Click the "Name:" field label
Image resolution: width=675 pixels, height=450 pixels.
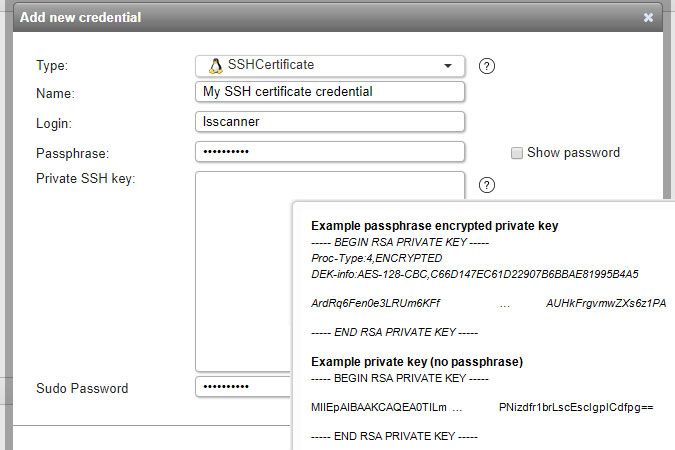coord(56,94)
